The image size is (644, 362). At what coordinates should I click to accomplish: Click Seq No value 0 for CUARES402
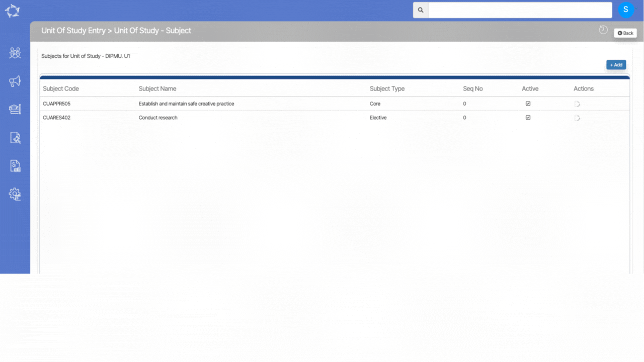pos(464,118)
